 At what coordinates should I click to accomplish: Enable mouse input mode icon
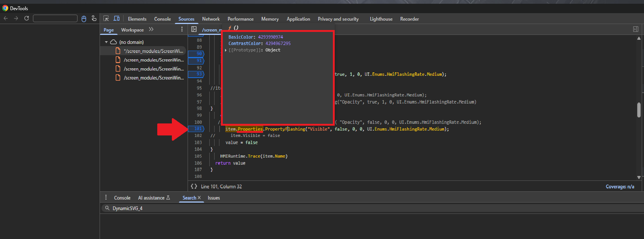pos(84,18)
